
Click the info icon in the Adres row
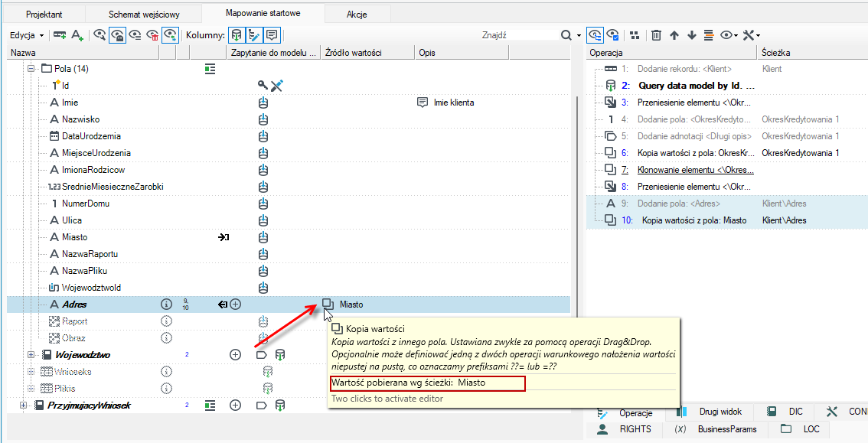165,304
